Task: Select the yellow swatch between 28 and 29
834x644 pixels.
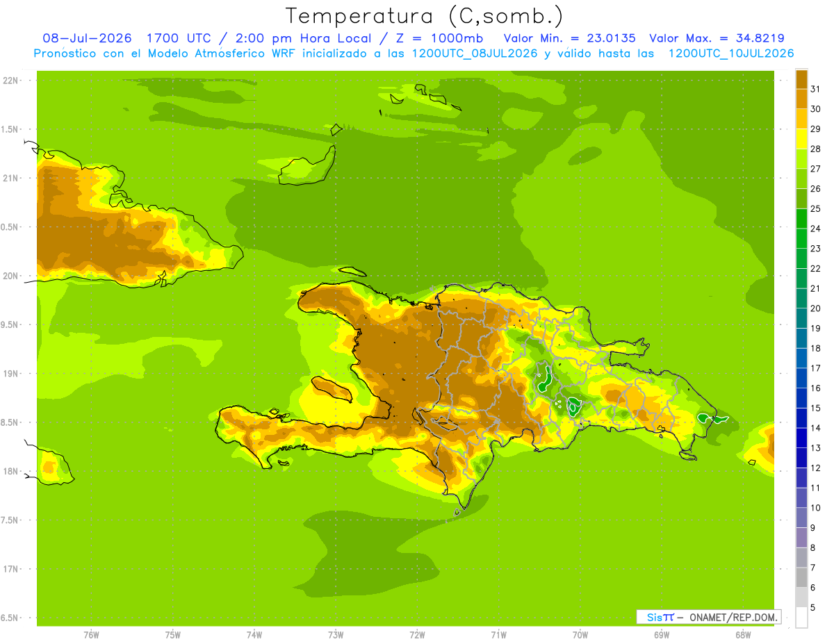Action: pyautogui.click(x=801, y=139)
